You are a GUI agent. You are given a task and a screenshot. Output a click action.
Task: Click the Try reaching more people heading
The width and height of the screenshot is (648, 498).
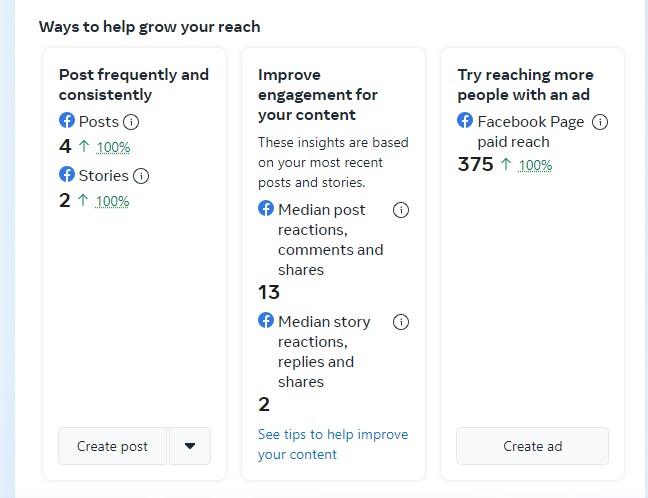click(525, 84)
